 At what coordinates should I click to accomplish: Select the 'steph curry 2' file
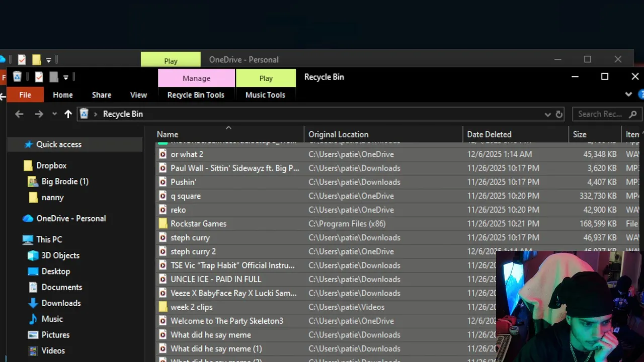pos(193,251)
